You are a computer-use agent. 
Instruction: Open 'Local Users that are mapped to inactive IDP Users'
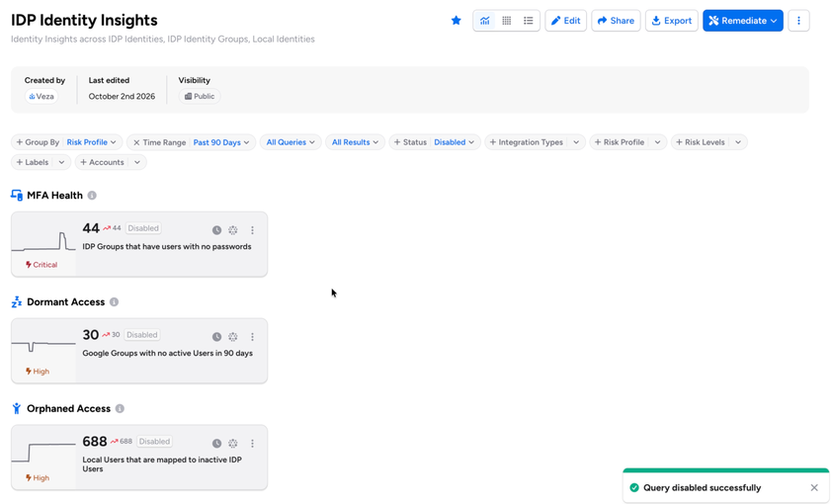[162, 464]
